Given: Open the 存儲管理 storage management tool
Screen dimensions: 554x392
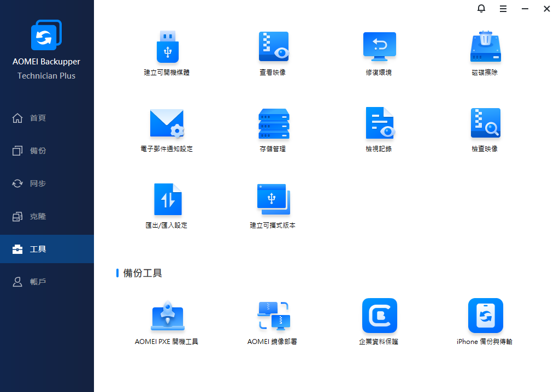Looking at the screenshot, I should point(273,130).
